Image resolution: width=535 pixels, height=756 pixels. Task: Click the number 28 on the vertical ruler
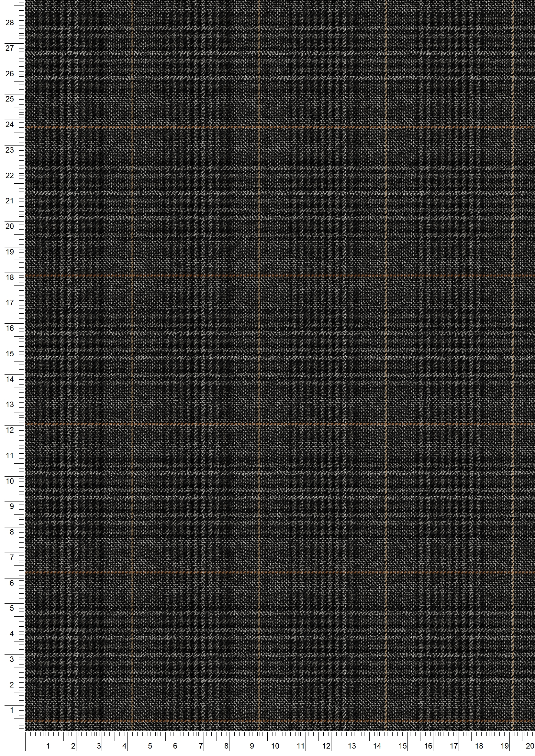point(10,23)
